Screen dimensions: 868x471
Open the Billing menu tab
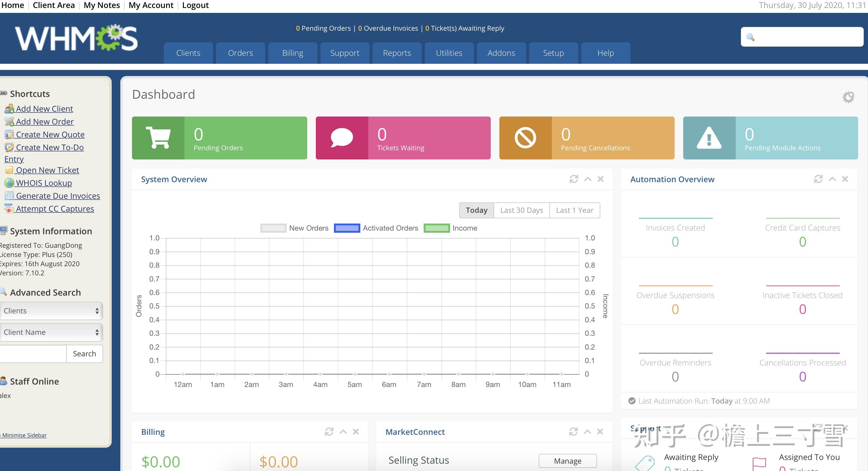click(x=293, y=53)
